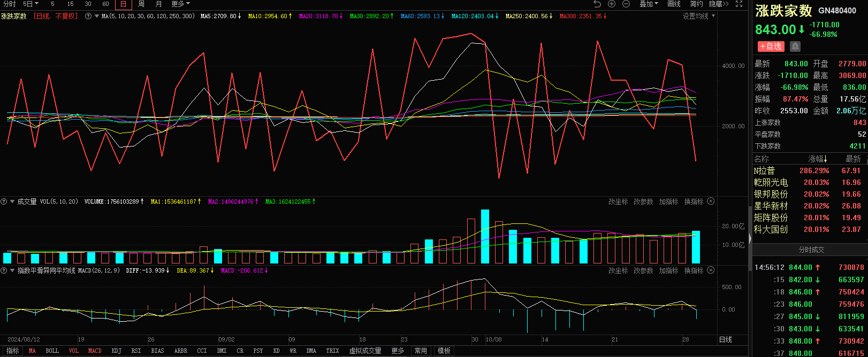Image resolution: width=868 pixels, height=357 pixels.
Task: Toggle the MACD indicator off
Action: pos(95,351)
